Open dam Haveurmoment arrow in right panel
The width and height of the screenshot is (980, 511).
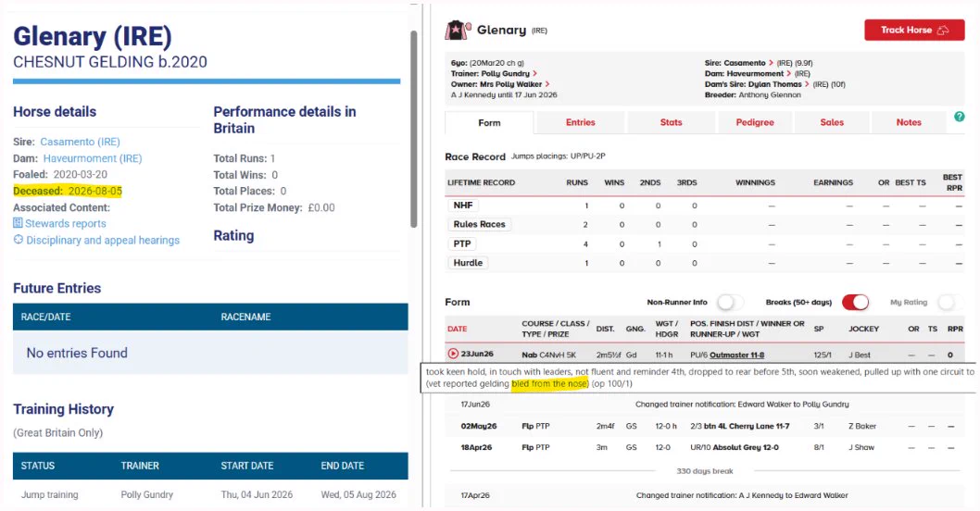788,74
